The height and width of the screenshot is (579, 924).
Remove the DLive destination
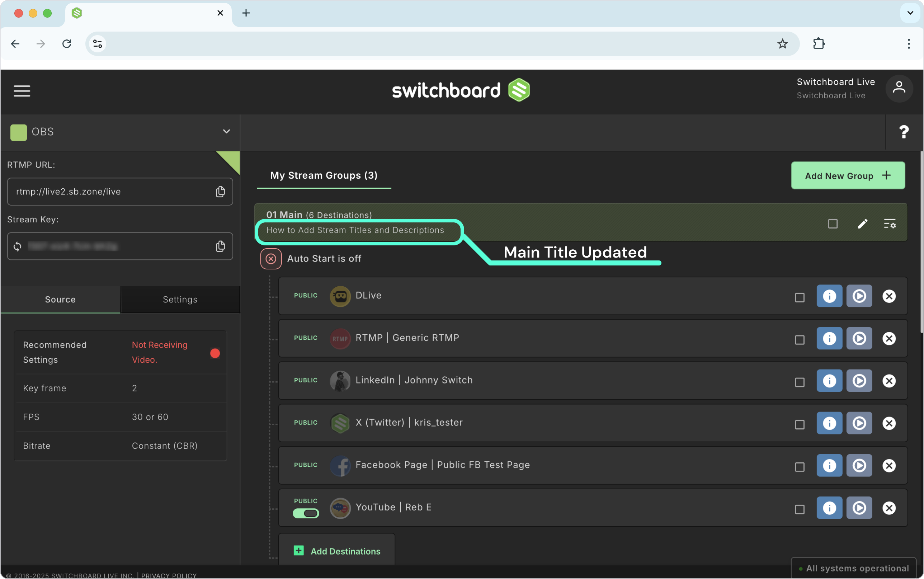[x=889, y=296]
